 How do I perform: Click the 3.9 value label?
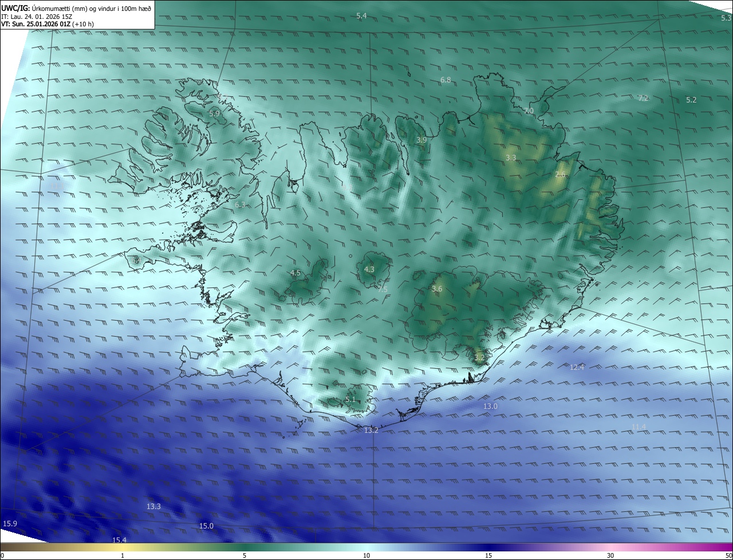[x=421, y=140]
